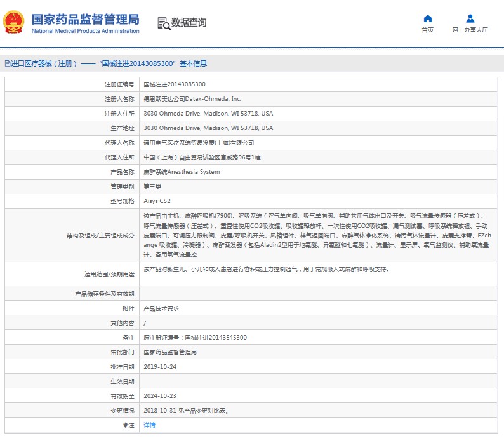Click the 麻醉系统Anesthesia System product name
The width and height of the screenshot is (504, 438).
pos(182,172)
